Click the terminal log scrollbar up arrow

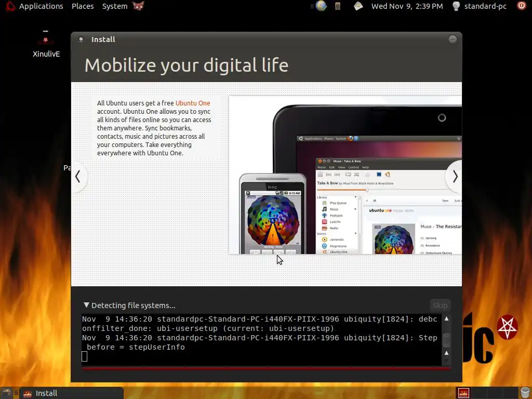click(446, 318)
